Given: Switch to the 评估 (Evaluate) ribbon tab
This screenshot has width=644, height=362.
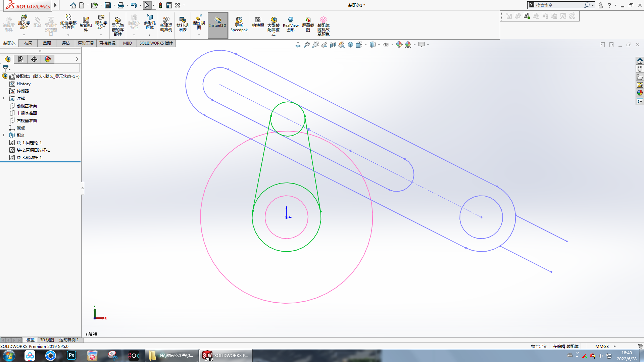Looking at the screenshot, I should (66, 43).
